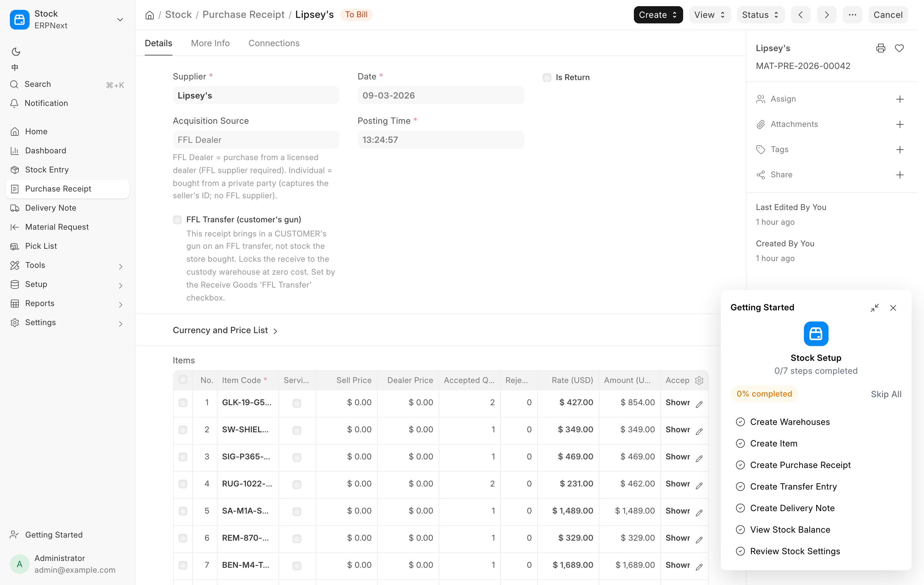Image resolution: width=924 pixels, height=585 pixels.
Task: Expand the Currency and Price List section
Action: coord(225,330)
